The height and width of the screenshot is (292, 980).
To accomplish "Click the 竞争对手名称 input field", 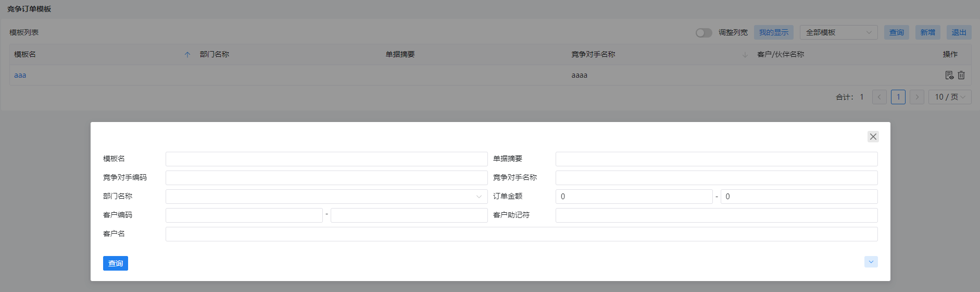I will 717,178.
